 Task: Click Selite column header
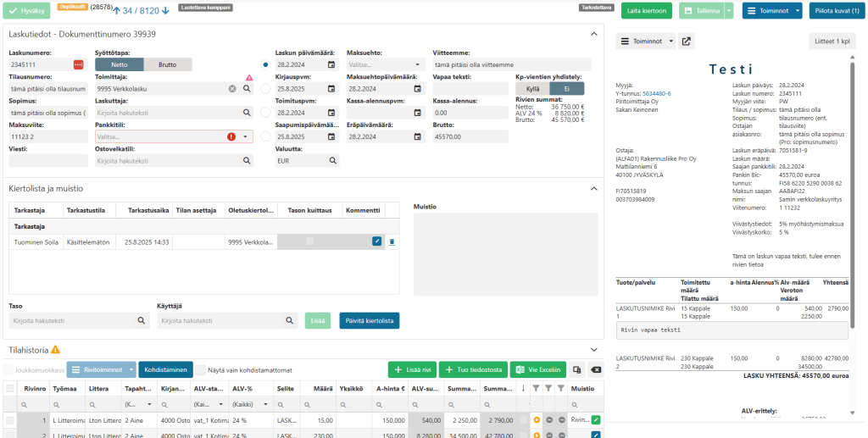[x=286, y=389]
